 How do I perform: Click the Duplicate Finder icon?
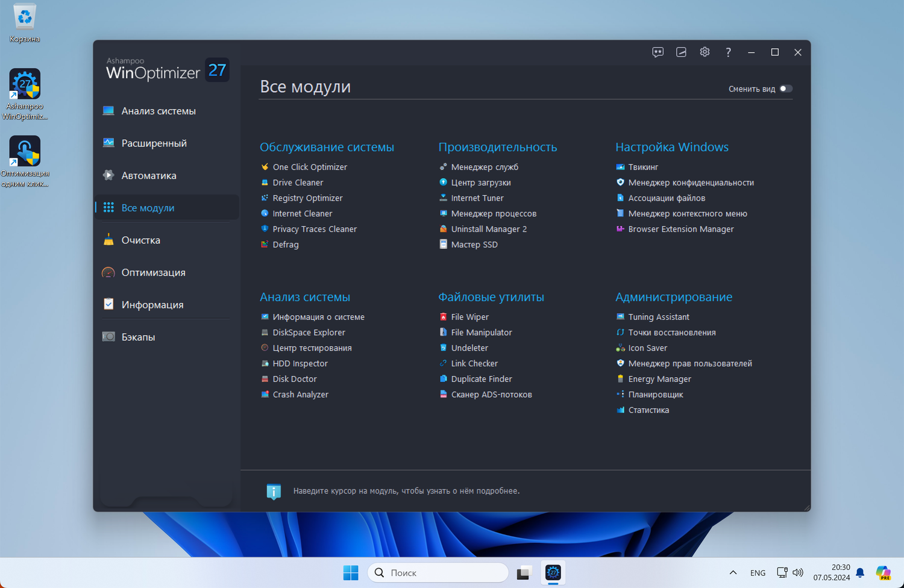(x=443, y=379)
